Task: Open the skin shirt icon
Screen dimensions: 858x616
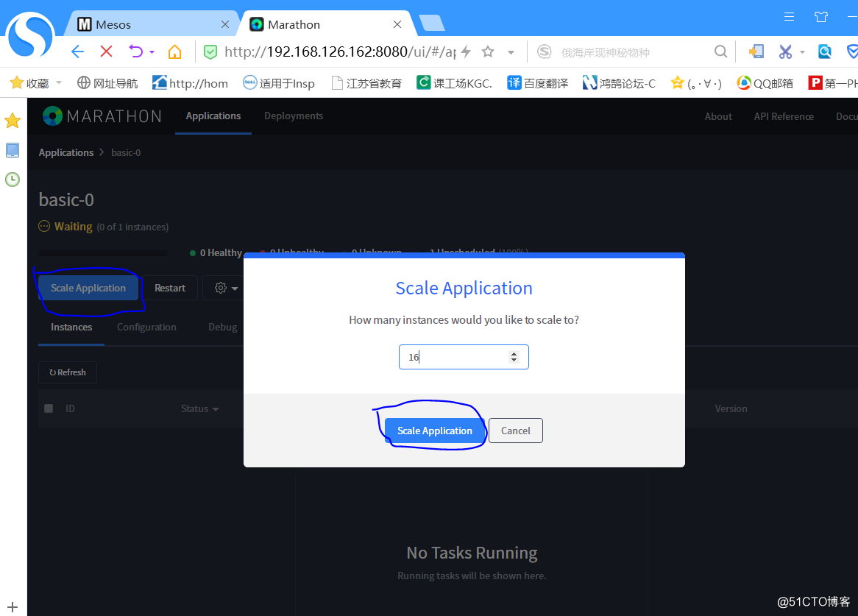Action: click(820, 17)
